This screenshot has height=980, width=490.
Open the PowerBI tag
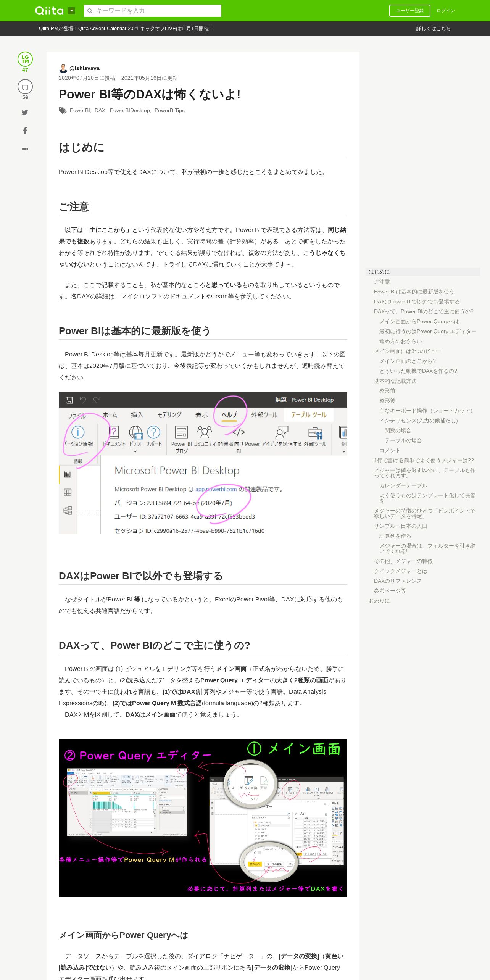(x=79, y=110)
